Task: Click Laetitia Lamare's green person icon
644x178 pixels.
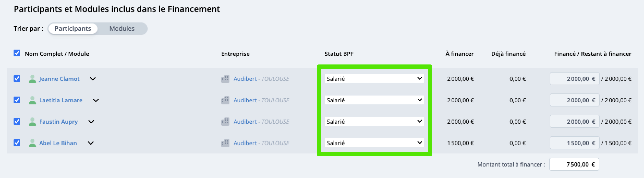Action: pos(32,100)
